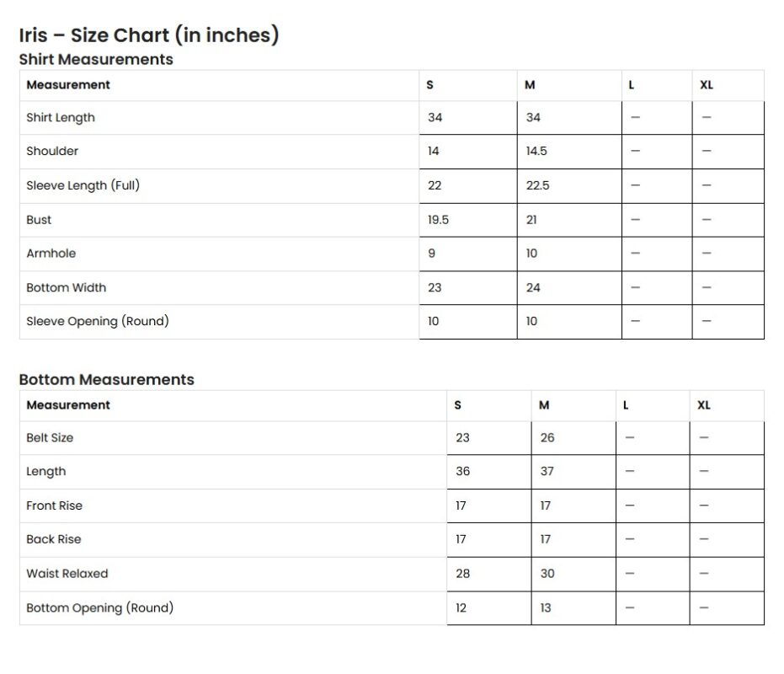Select the 'Waist Relaxed' row label
Image resolution: width=784 pixels, height=674 pixels.
pyautogui.click(x=67, y=574)
